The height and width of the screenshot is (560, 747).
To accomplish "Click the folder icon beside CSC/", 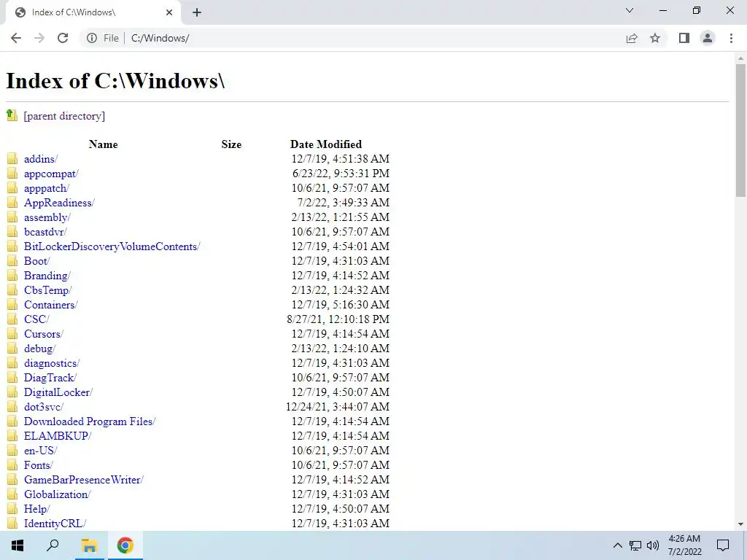I will (x=12, y=319).
